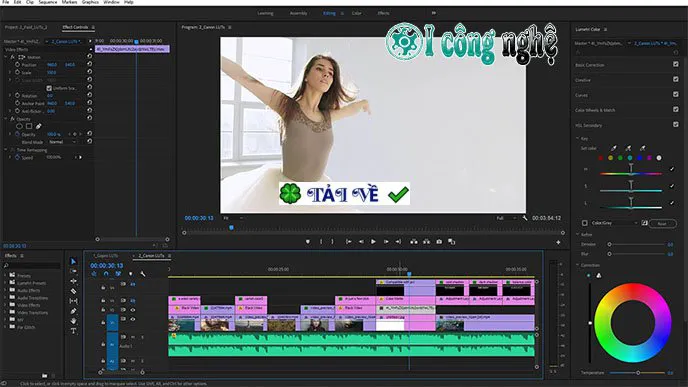Open the Full playback resolution dropdown
Viewport: 688px width, 387px height.
(x=506, y=218)
